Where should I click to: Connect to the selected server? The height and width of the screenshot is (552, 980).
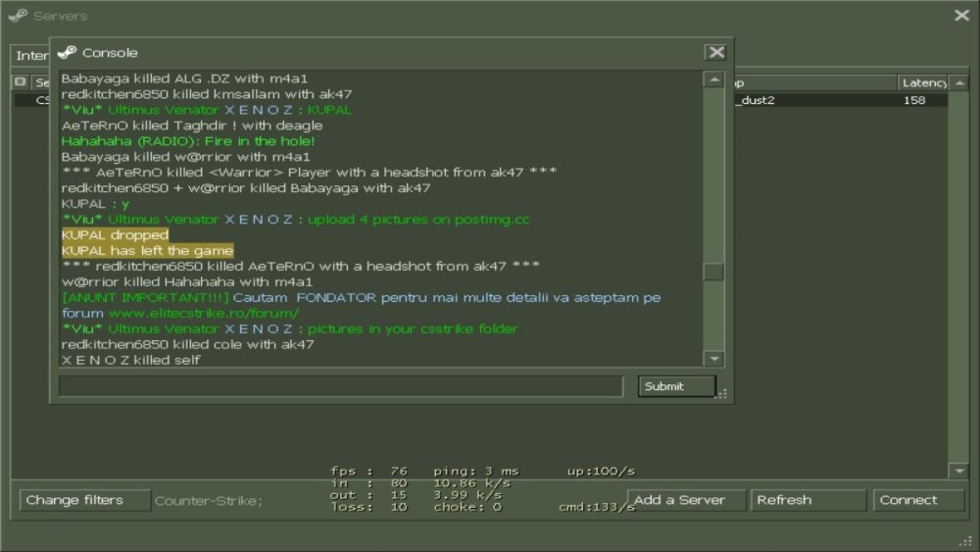pos(918,500)
